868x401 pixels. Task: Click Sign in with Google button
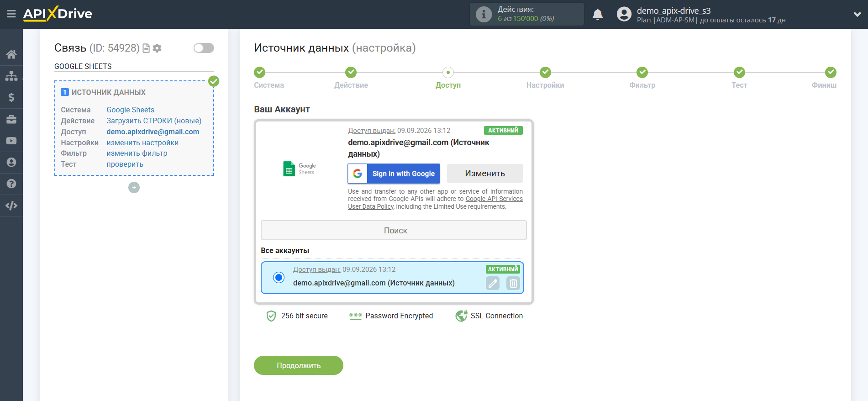click(394, 174)
